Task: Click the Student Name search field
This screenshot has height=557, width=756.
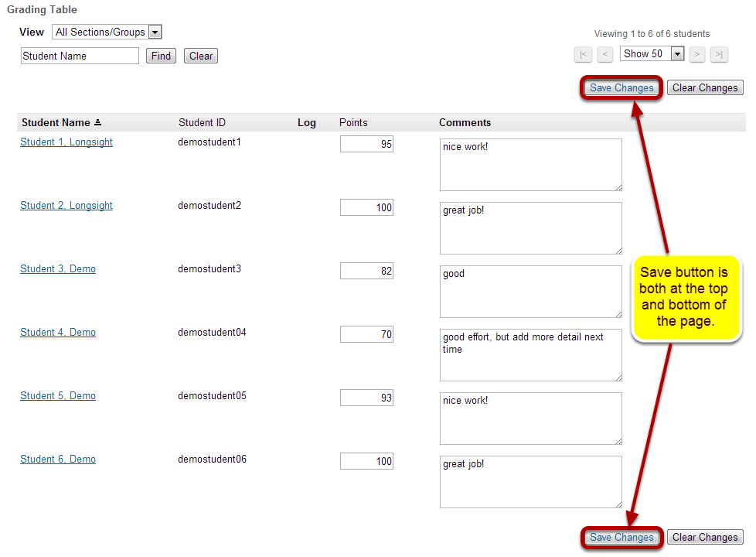Action: point(80,56)
